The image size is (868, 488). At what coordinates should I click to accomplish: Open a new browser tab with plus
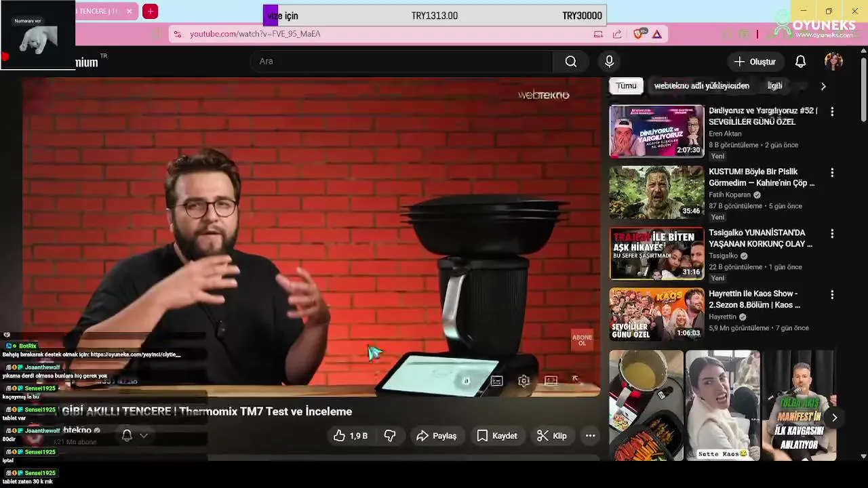pos(151,11)
